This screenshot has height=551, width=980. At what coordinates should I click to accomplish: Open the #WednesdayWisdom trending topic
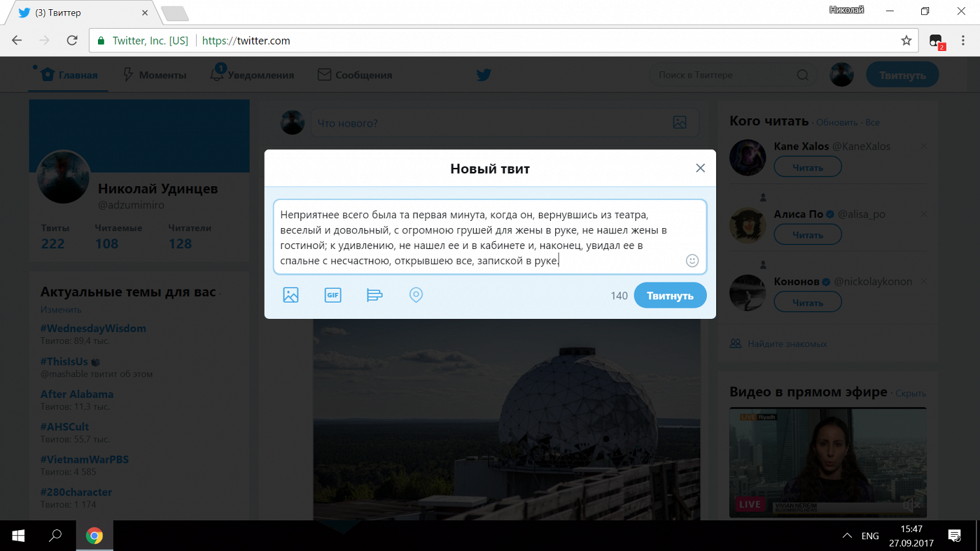tap(93, 328)
